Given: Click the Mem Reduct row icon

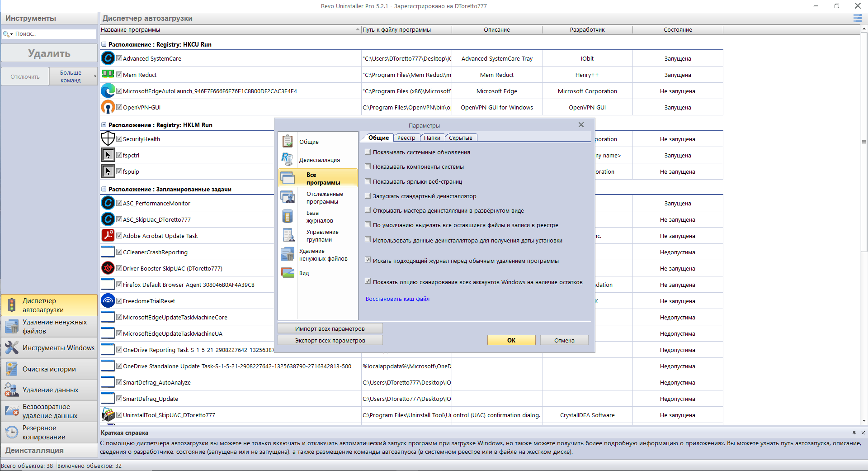Looking at the screenshot, I should click(108, 74).
